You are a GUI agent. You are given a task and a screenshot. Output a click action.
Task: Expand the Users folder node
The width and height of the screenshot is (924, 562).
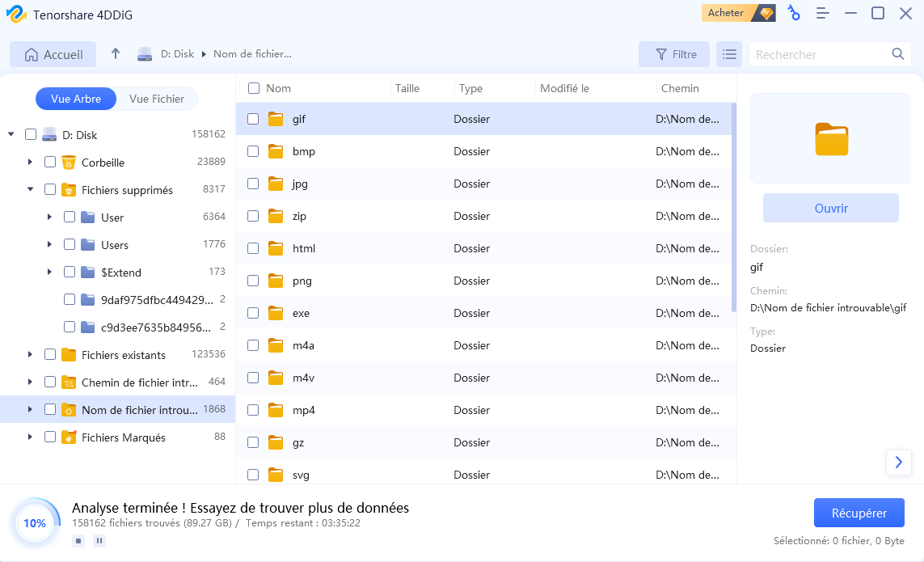[x=49, y=244]
